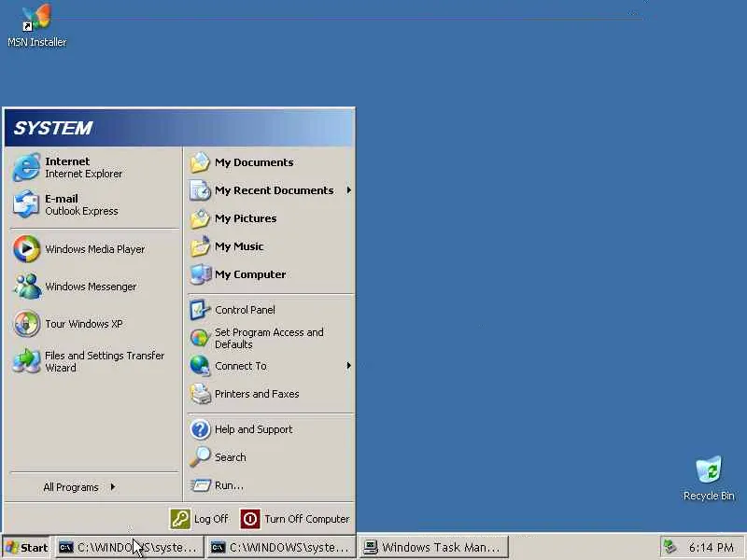Switch to first C:\WINDOWS\syste... taskbar button
747x560 pixels.
pos(129,547)
